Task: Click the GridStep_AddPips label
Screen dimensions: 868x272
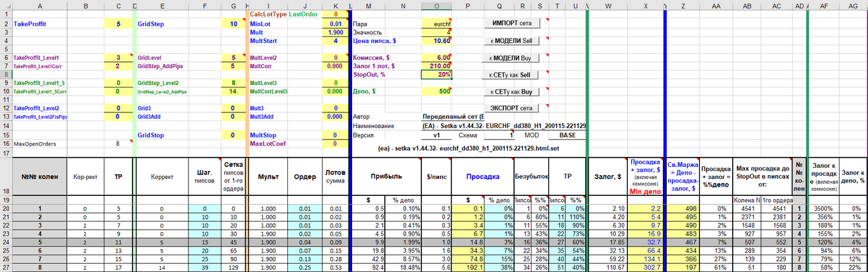Action: point(159,67)
